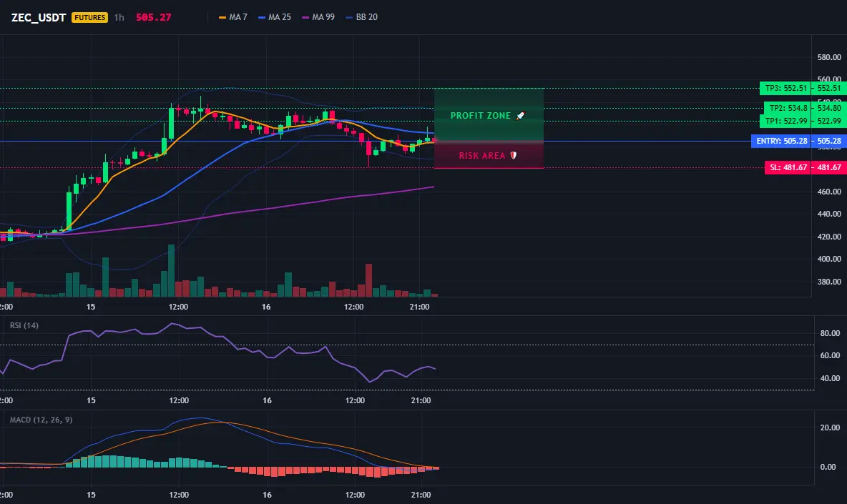Toggle the MA 7 legend item
This screenshot has width=847, height=504.
232,17
